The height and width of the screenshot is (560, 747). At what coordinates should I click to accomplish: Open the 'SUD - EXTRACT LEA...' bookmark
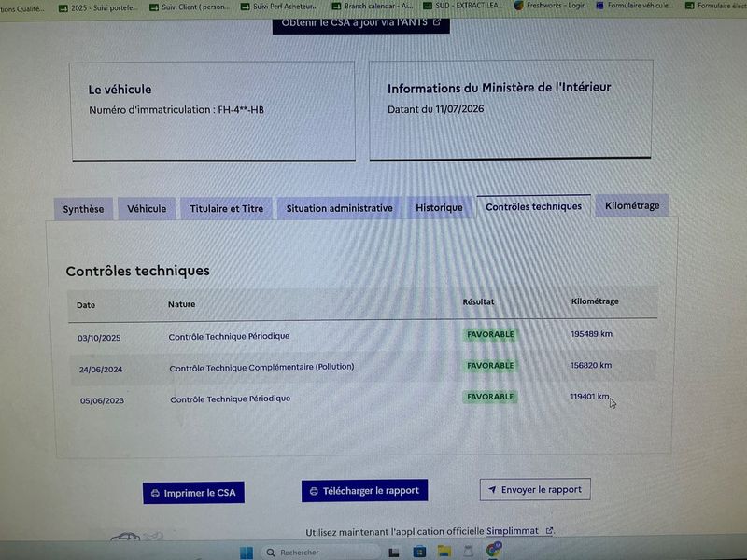[463, 6]
